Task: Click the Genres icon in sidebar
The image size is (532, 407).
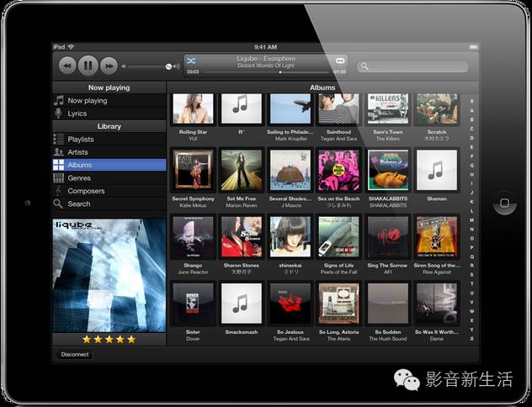Action: (x=58, y=178)
